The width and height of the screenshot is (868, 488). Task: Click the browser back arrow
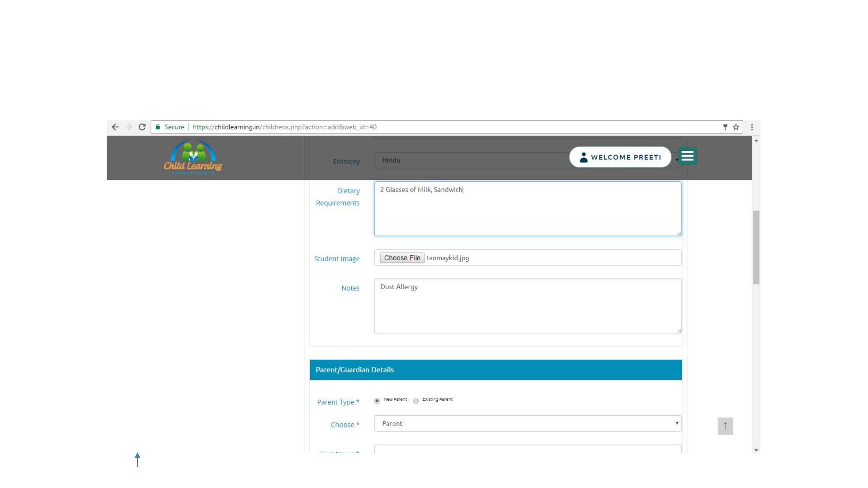pos(115,127)
